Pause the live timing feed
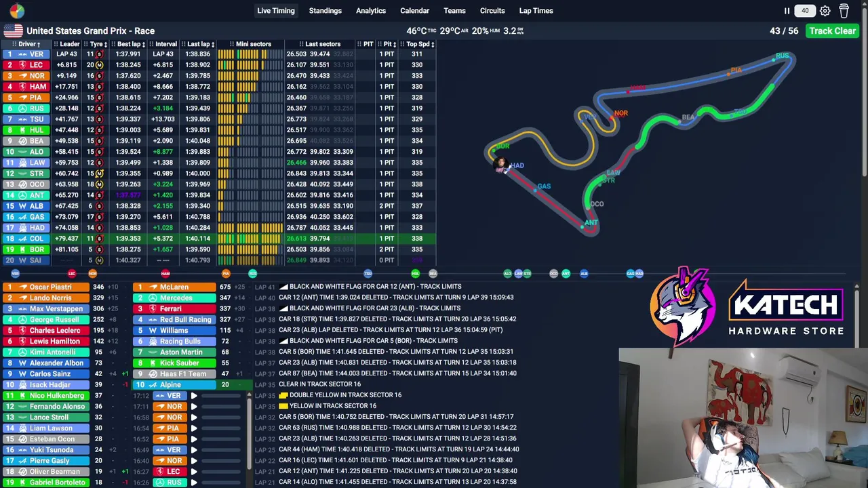 (x=787, y=11)
